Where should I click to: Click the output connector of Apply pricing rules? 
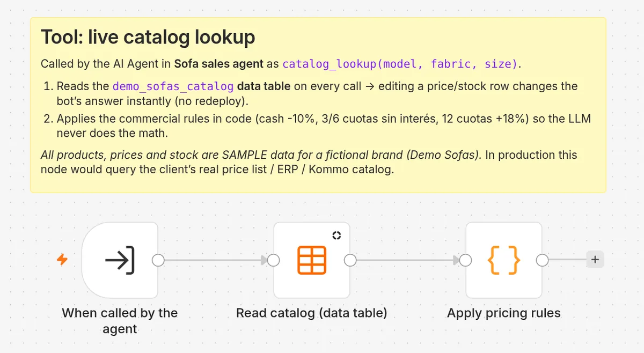[543, 260]
